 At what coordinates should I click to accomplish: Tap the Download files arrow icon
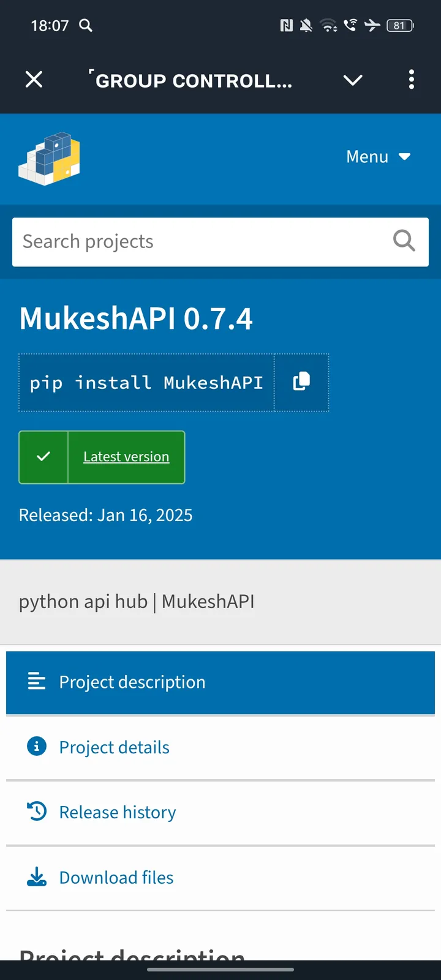[37, 877]
